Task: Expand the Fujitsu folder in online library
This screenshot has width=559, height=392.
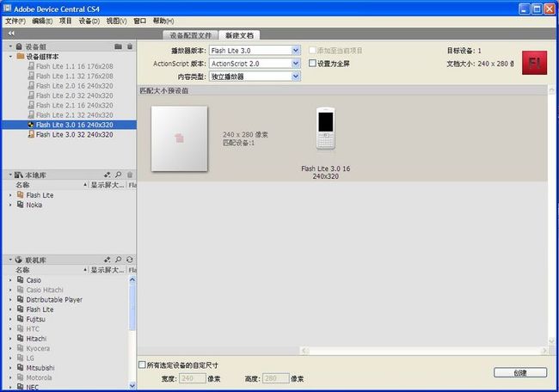Action: (x=10, y=319)
